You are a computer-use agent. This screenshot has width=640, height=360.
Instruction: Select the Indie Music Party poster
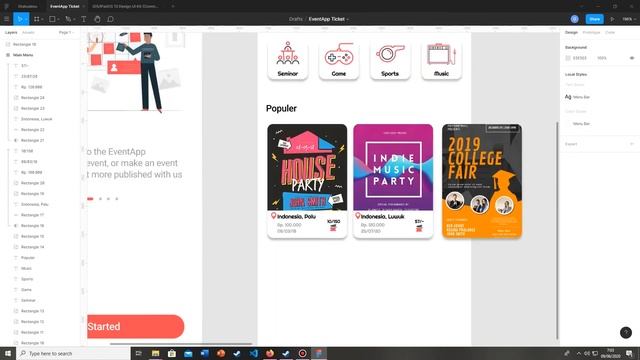[x=393, y=167]
